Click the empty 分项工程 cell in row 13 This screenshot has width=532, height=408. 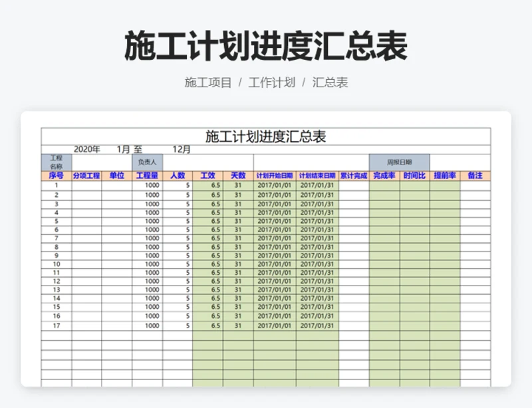(86, 290)
